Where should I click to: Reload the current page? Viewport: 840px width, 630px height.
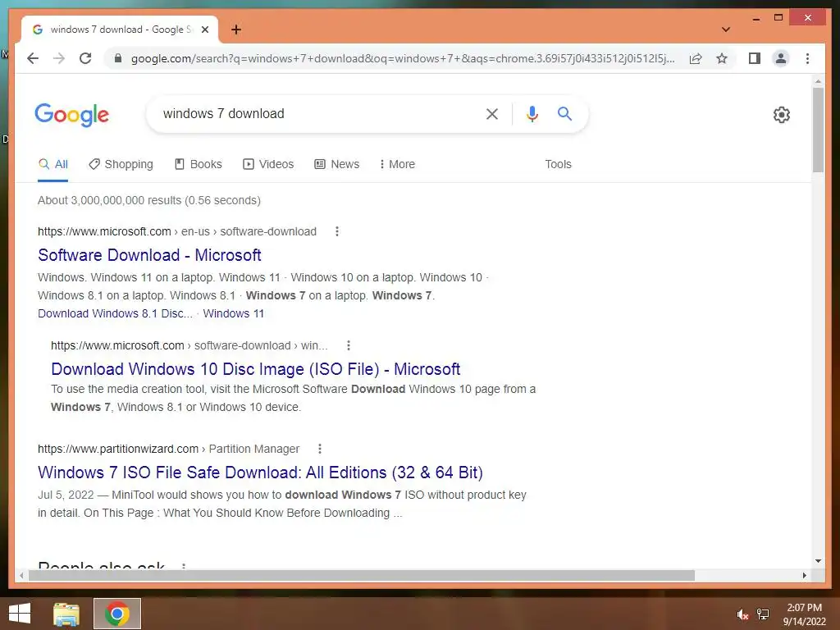[x=85, y=58]
